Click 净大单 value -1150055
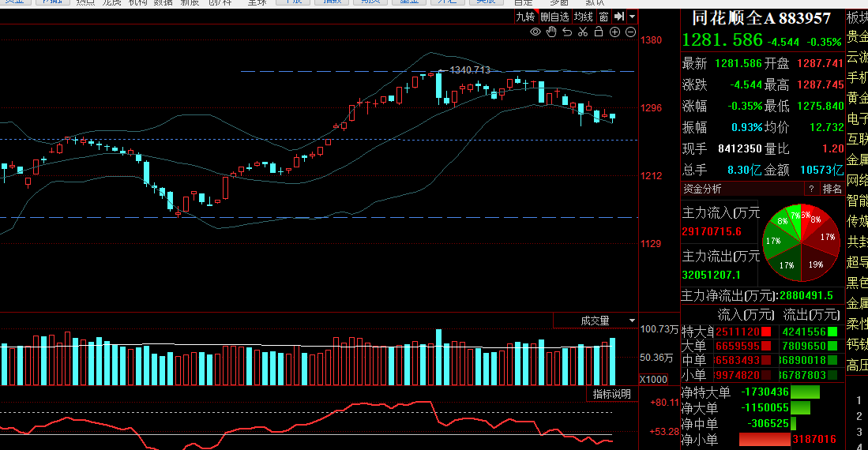Image resolution: width=868 pixels, height=450 pixels. tap(765, 407)
